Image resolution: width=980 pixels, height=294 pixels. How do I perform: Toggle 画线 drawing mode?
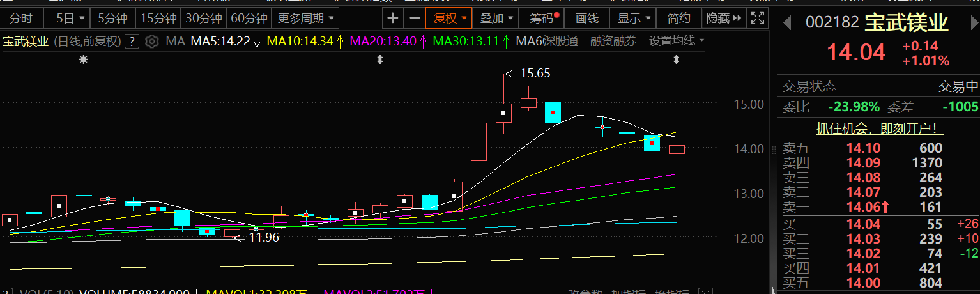pyautogui.click(x=586, y=18)
